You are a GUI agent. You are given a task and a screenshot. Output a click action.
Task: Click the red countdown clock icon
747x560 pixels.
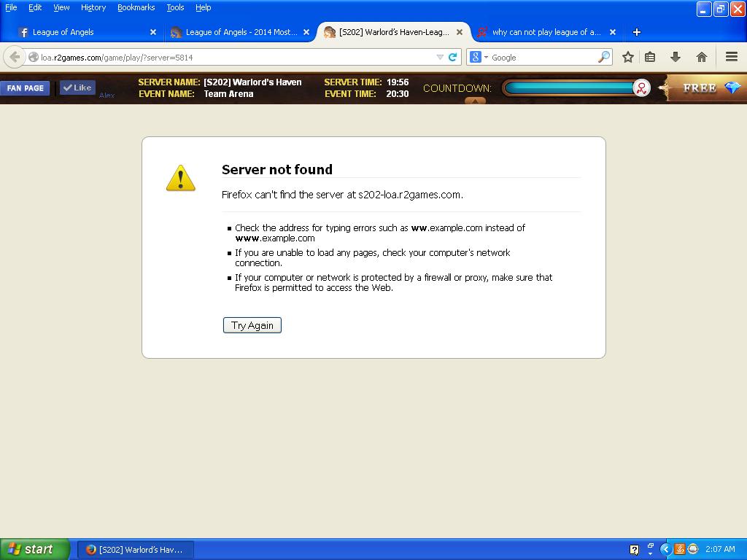click(641, 88)
